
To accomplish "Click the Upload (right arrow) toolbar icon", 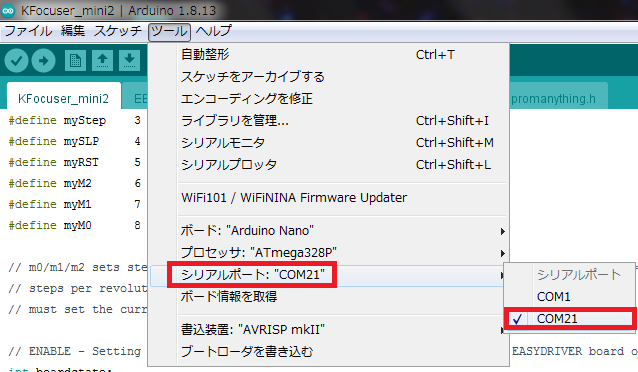I will coord(44,61).
